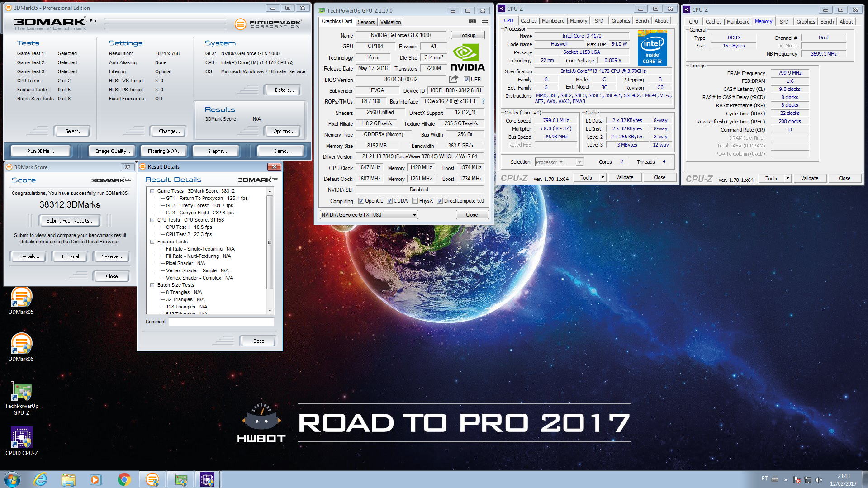Show hidden tray icons arrow

(x=786, y=480)
